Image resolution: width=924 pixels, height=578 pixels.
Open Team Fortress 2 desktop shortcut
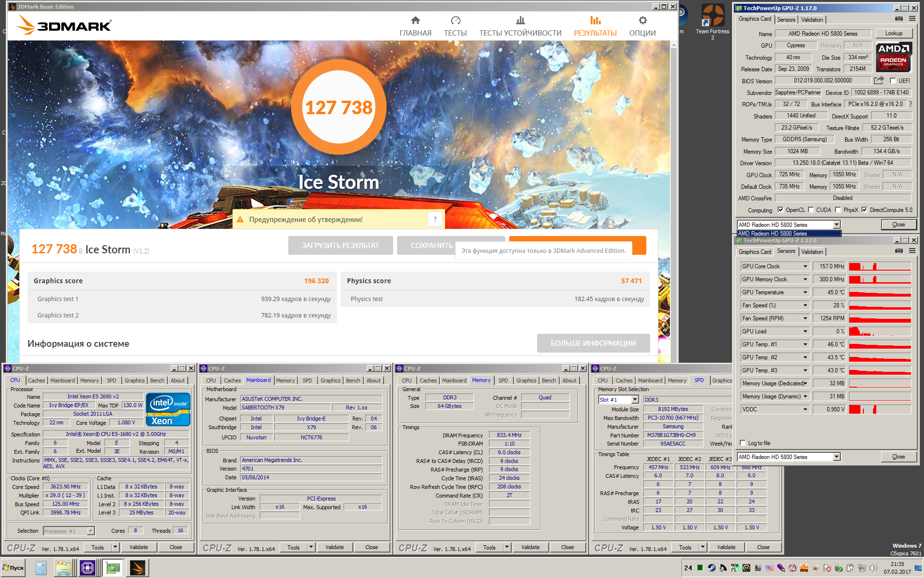click(x=713, y=21)
